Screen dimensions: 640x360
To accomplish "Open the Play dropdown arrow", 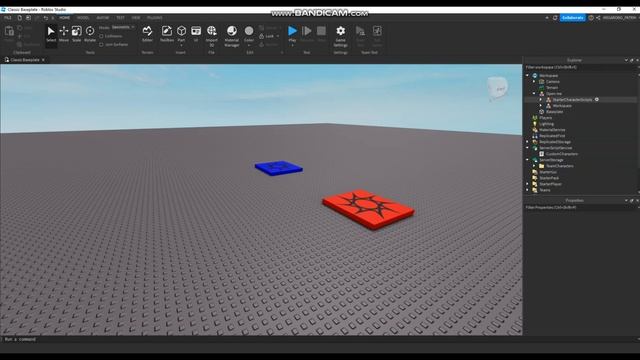I will tap(292, 45).
